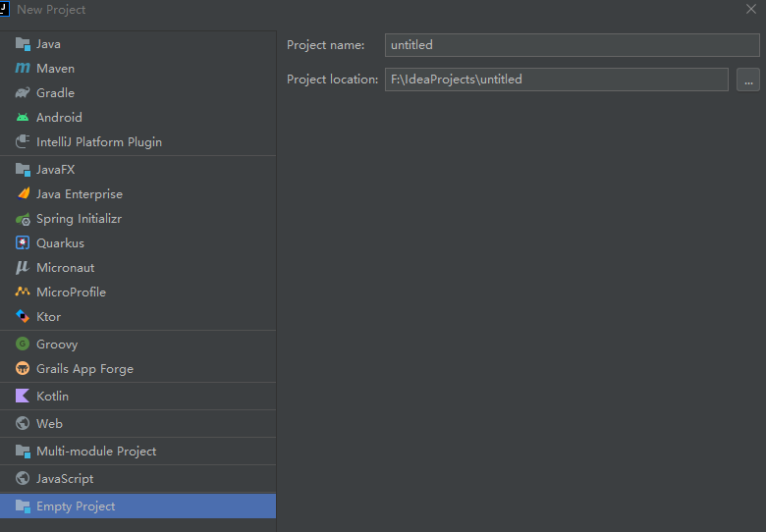Choose Quarkus text entry

60,243
